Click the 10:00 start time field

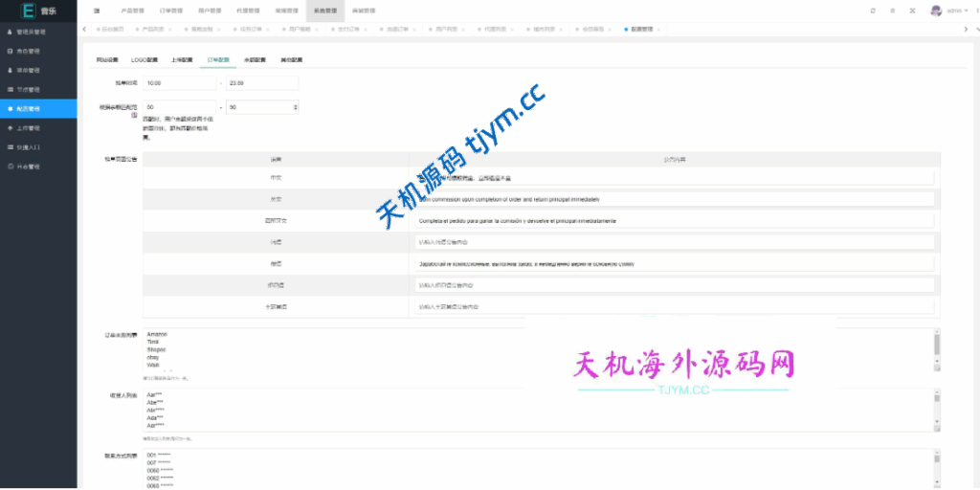(179, 83)
